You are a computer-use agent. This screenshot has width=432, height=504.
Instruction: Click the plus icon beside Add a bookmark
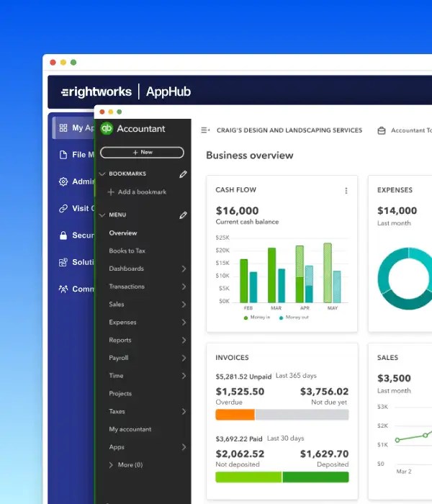click(111, 192)
